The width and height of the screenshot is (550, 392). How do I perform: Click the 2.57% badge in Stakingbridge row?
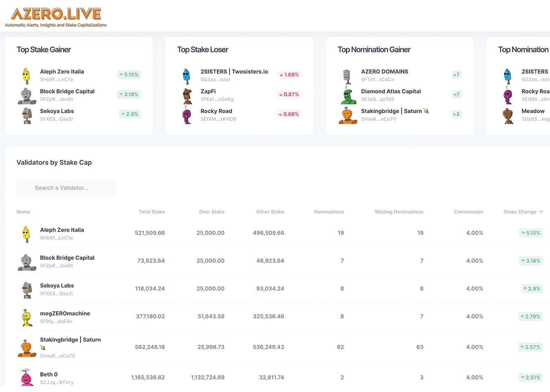[530, 347]
